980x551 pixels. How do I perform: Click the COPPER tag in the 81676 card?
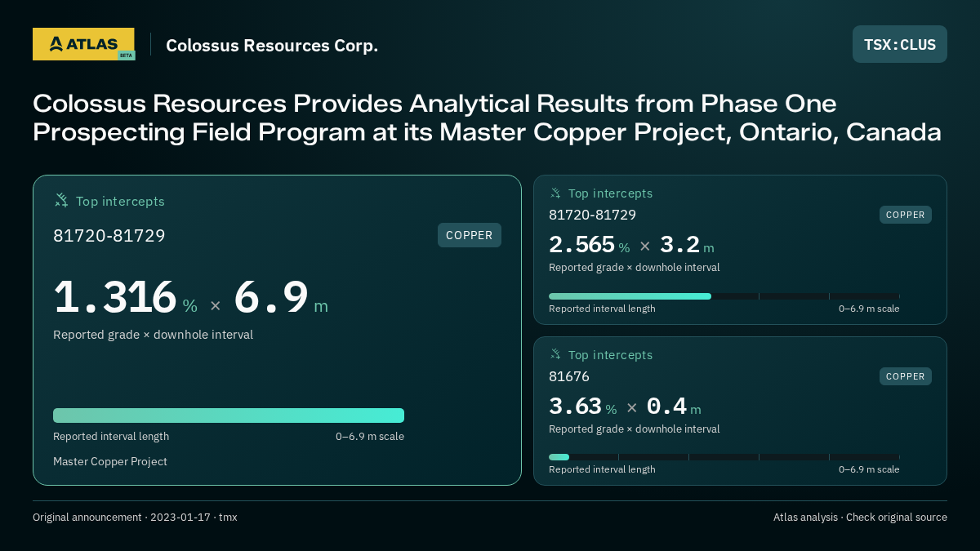(906, 376)
